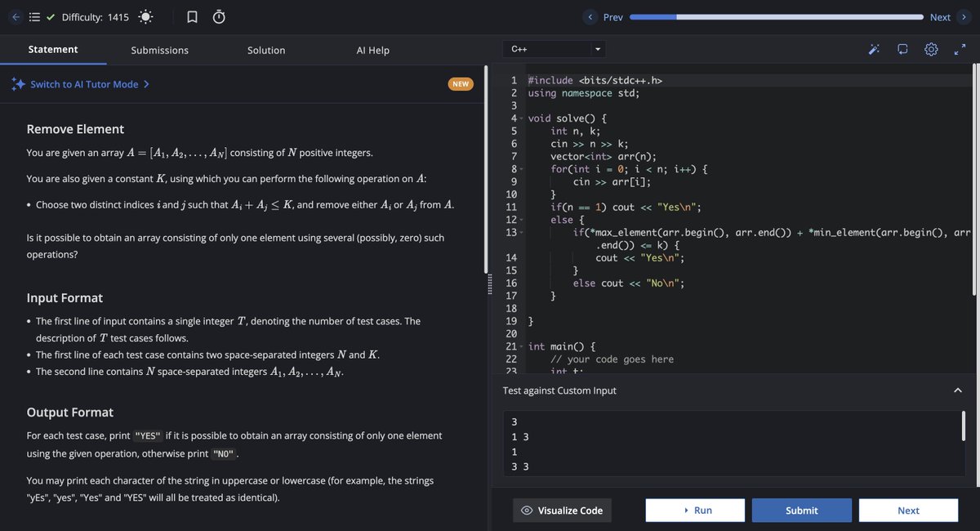This screenshot has width=980, height=531.
Task: Format code with the magic wand icon
Action: (x=874, y=49)
